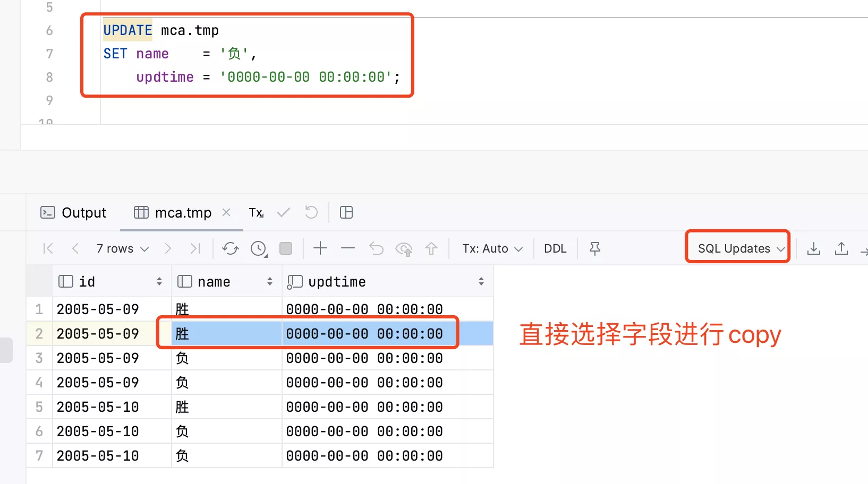The height and width of the screenshot is (484, 868).
Task: Reload the table data
Action: (x=231, y=248)
